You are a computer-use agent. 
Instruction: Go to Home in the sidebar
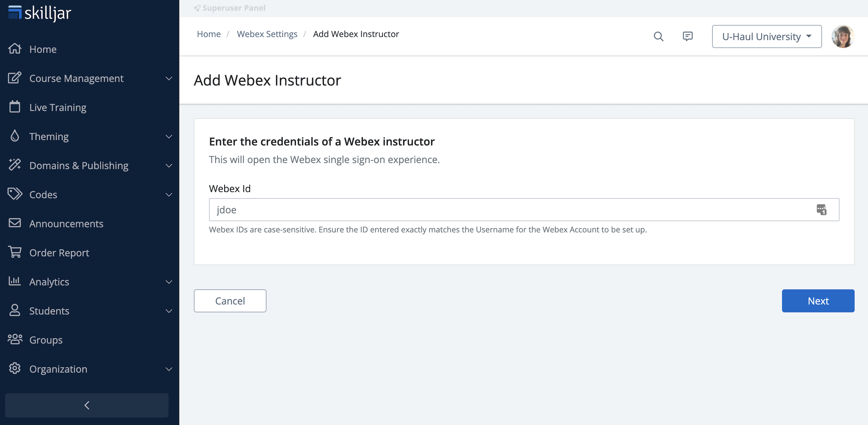[x=43, y=49]
